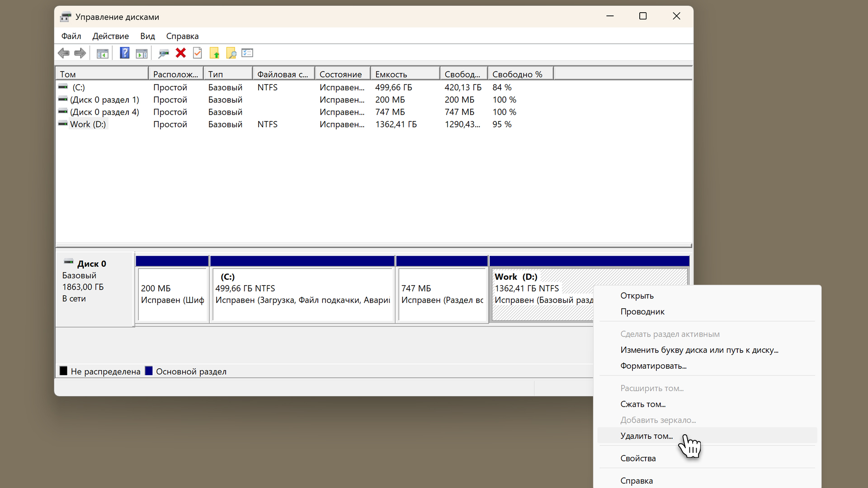Click the red X delete icon
Image resolution: width=868 pixels, height=488 pixels.
pyautogui.click(x=181, y=53)
